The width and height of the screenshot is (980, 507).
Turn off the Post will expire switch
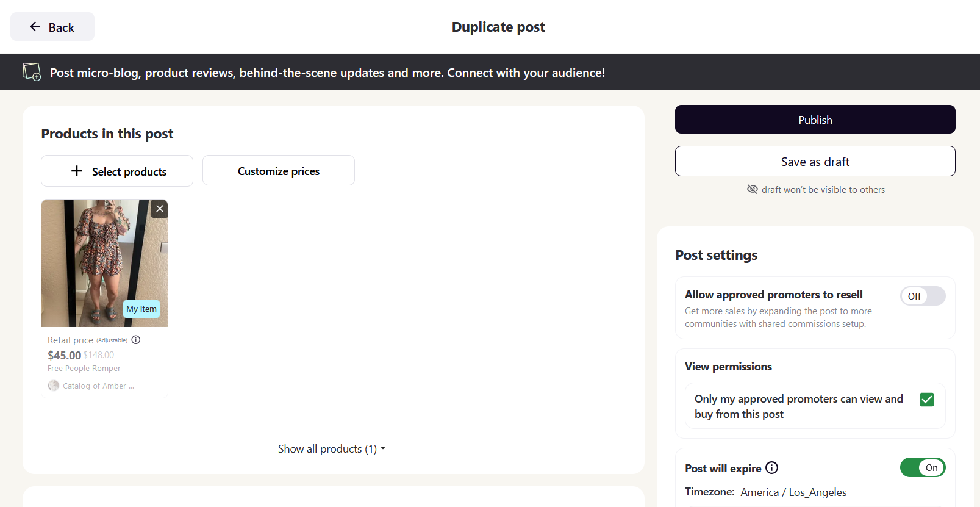click(923, 468)
